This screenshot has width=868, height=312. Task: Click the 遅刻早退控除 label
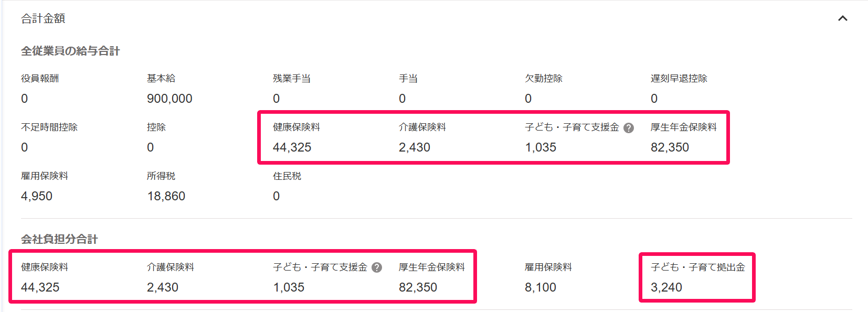(x=679, y=79)
